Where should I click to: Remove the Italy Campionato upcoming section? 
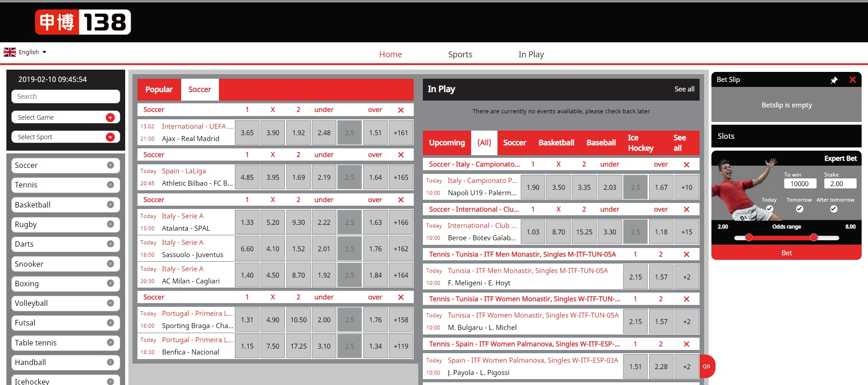(686, 164)
